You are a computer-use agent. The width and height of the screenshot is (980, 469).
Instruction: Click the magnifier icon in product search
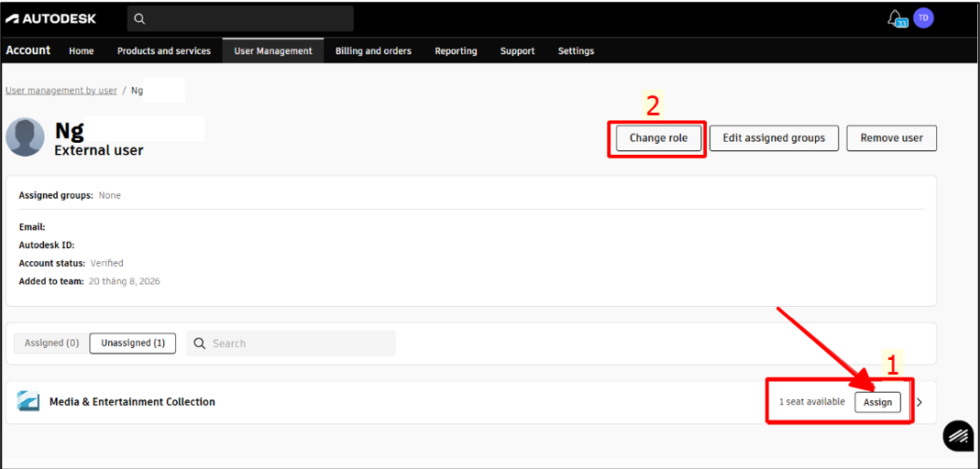pos(200,344)
